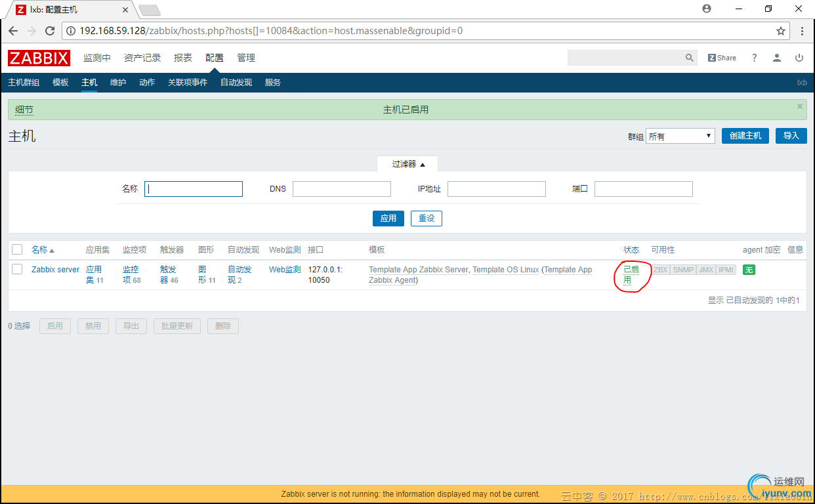Click the site info icon in the address bar
Viewport: 815px width, 504px height.
(71, 31)
